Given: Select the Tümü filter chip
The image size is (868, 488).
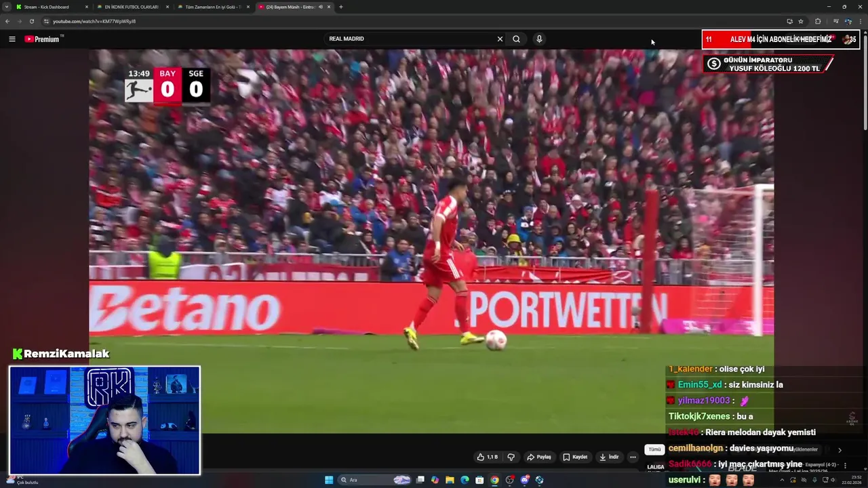Looking at the screenshot, I should click(x=654, y=449).
